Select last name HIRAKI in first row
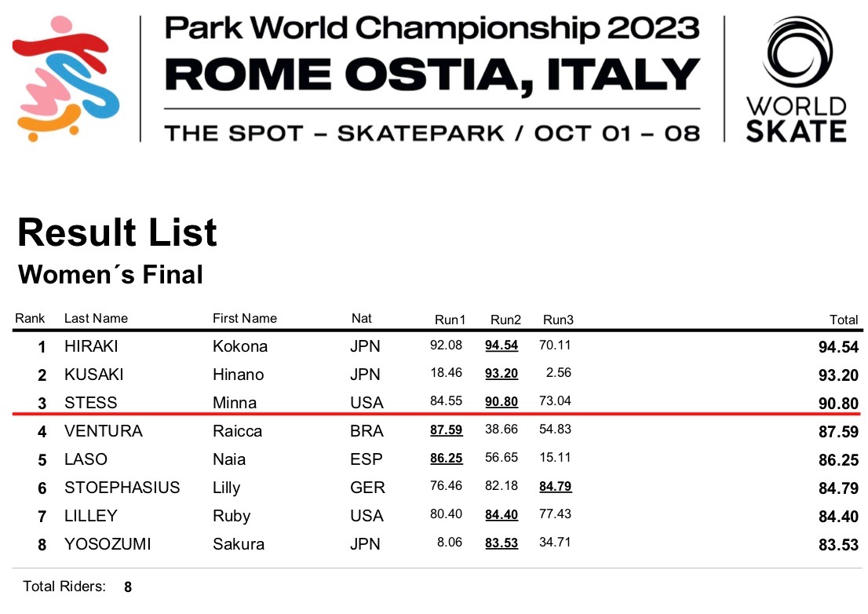This screenshot has width=868, height=614. 91,346
